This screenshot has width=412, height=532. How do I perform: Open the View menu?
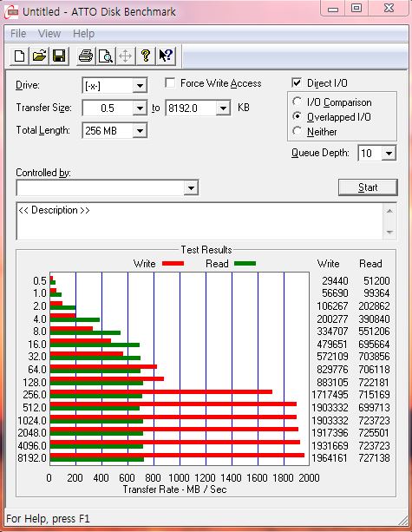[x=49, y=33]
